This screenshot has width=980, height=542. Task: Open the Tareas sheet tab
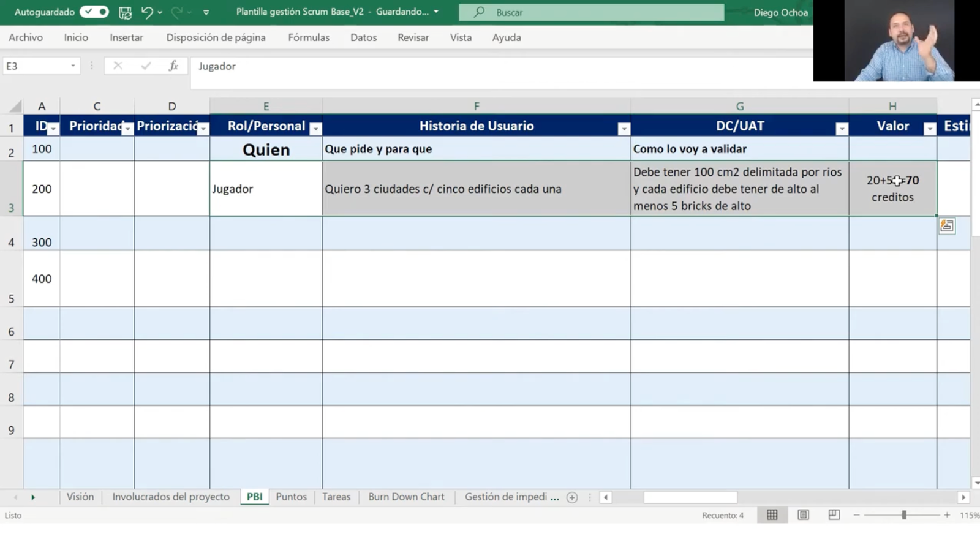tap(336, 497)
